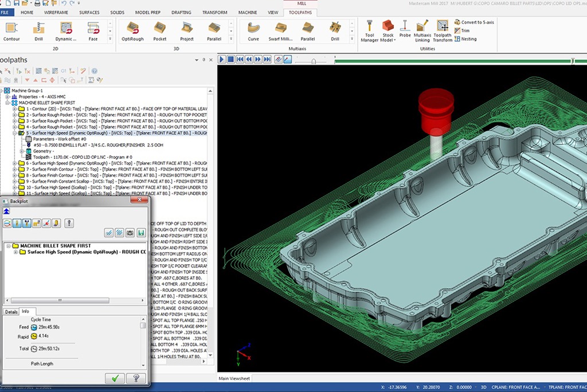Step forward in the backplot
The width and height of the screenshot is (587, 392).
pos(258,59)
